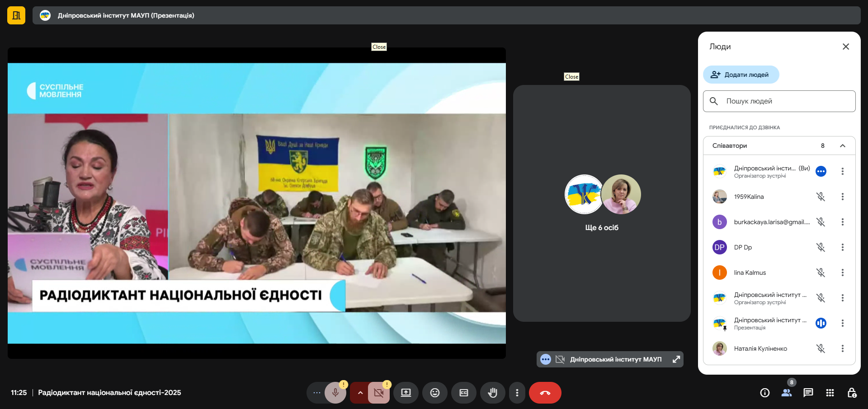Leave the call with red hang-up button
Screen dimensions: 868x409
pos(545,393)
